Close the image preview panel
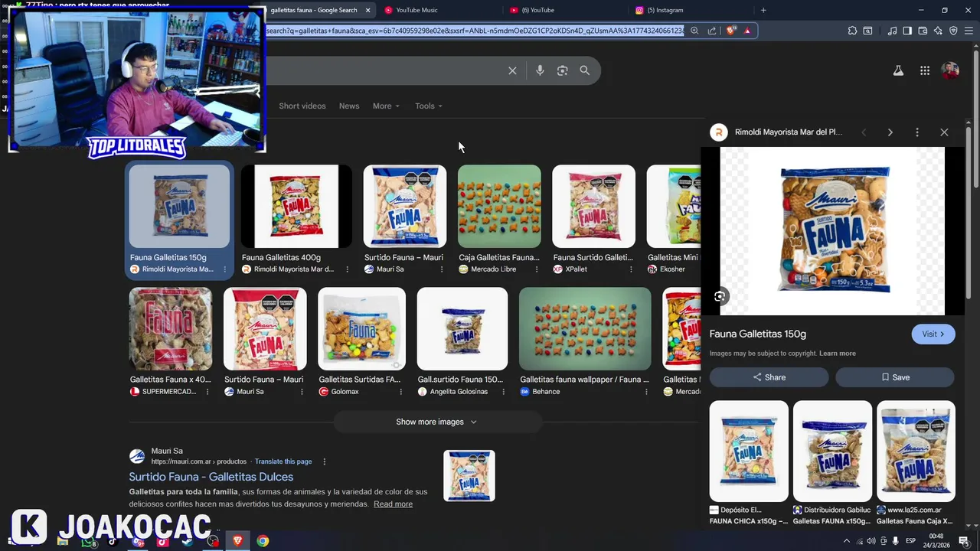The height and width of the screenshot is (551, 980). click(944, 132)
